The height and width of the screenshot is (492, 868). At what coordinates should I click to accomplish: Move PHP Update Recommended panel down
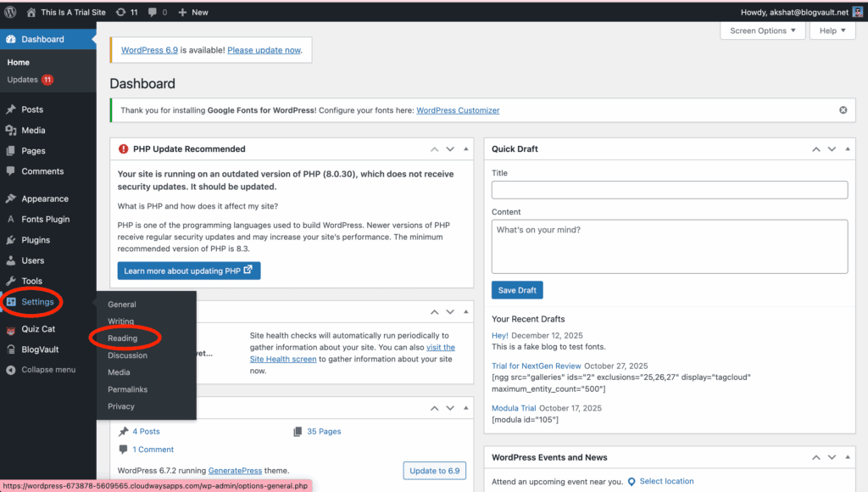tap(450, 149)
